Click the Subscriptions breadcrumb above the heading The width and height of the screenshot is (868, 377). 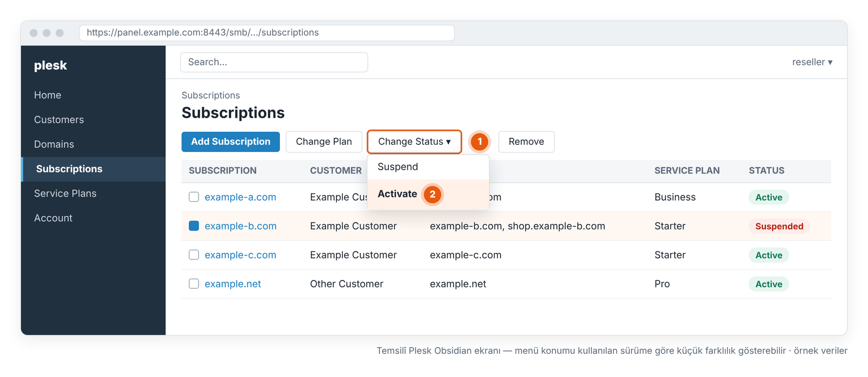[210, 95]
